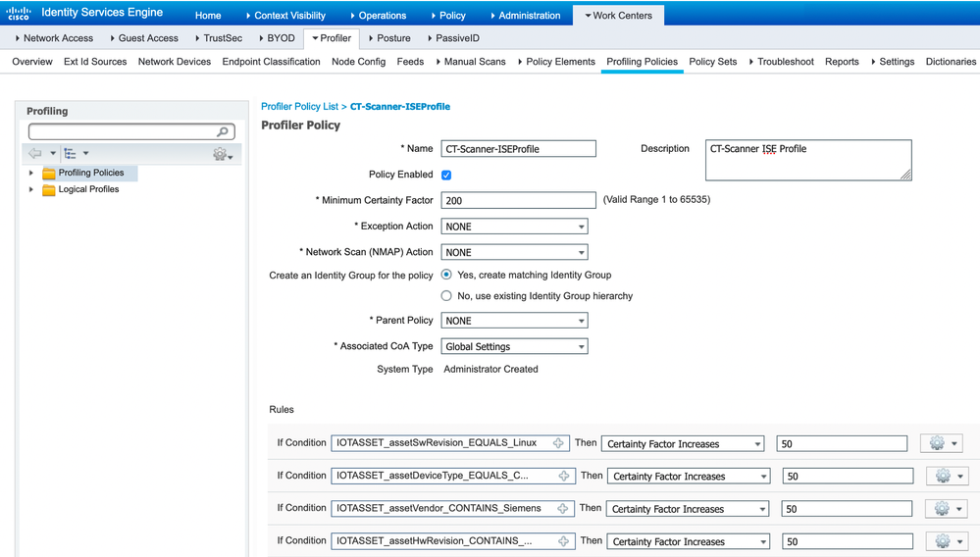This screenshot has height=557, width=980.
Task: Open the Network Scan (NMAP) Action dropdown
Action: coord(514,252)
